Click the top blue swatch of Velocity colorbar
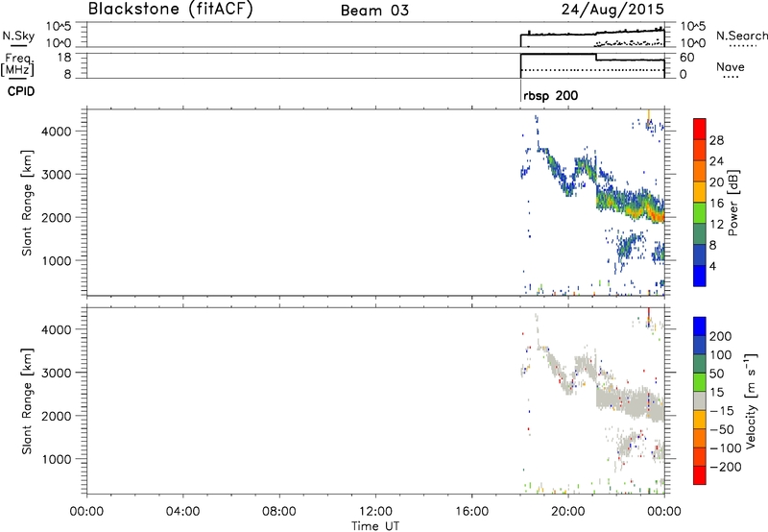 tap(700, 326)
